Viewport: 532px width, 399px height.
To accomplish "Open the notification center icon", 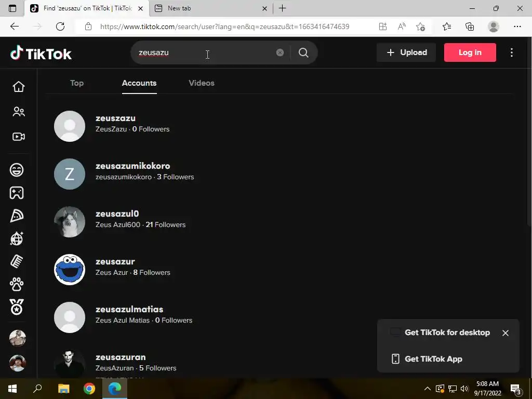I will click(x=515, y=390).
